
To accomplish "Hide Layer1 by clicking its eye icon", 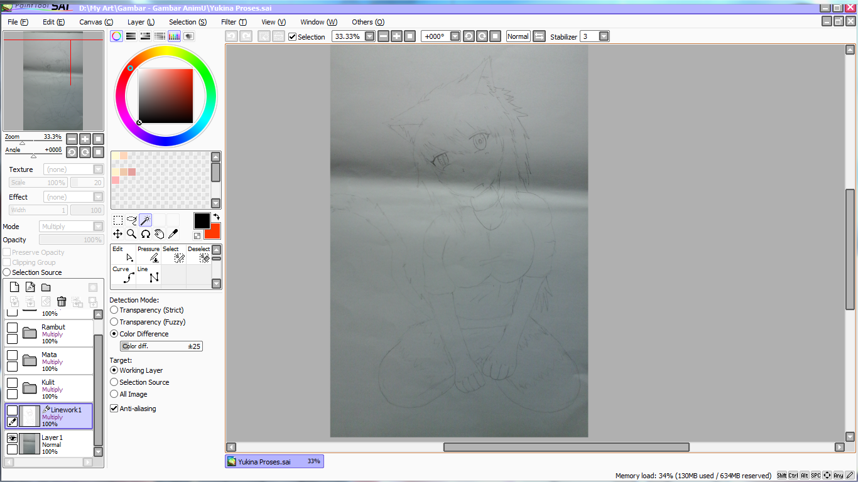I will 11,439.
